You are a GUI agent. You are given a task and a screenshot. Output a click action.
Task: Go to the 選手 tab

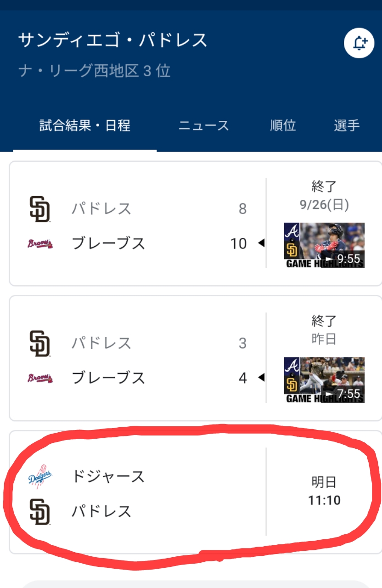tap(347, 125)
